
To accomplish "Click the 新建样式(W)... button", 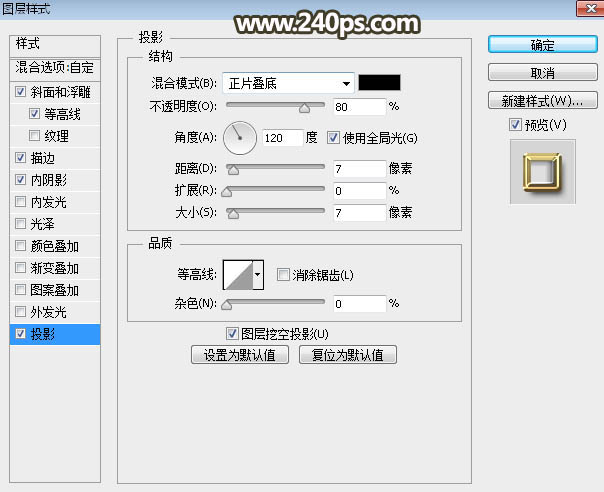I will (x=543, y=100).
